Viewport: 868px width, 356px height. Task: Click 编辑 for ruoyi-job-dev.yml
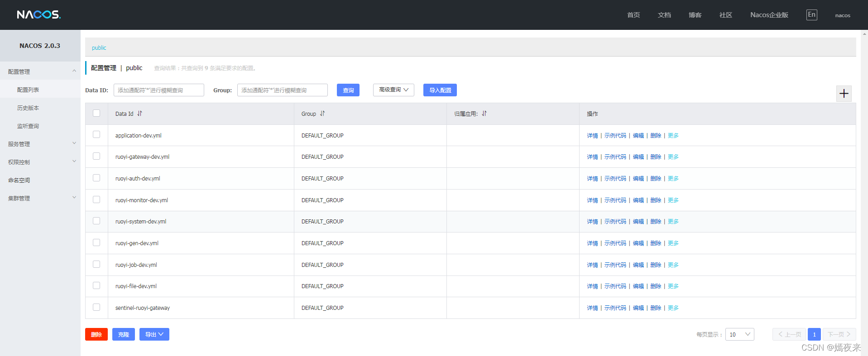(x=638, y=265)
